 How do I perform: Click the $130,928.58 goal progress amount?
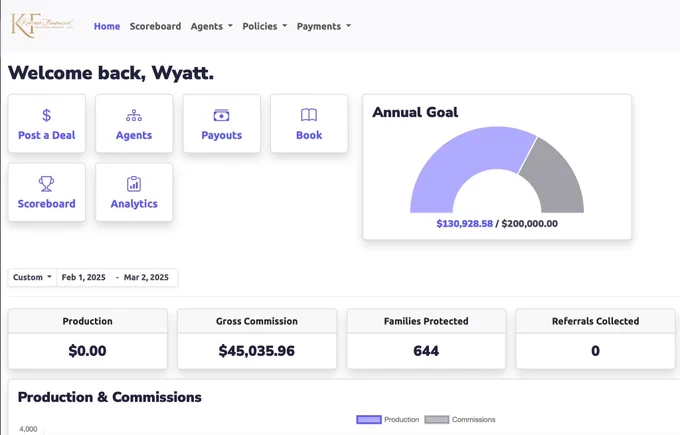pyautogui.click(x=464, y=224)
